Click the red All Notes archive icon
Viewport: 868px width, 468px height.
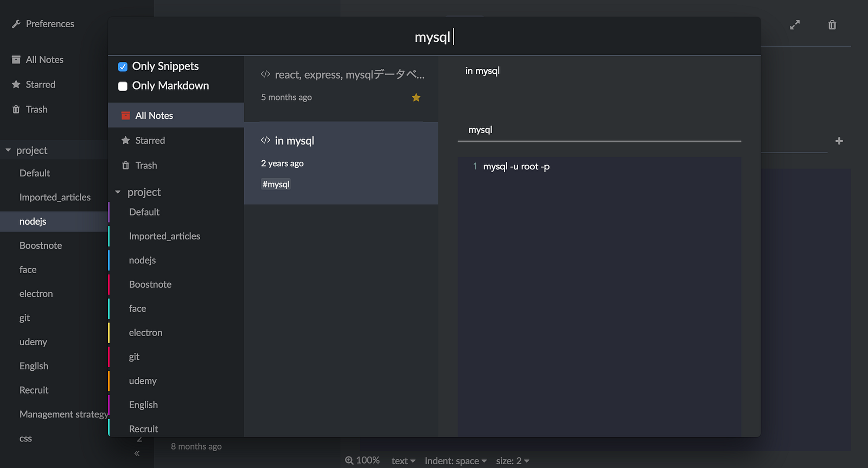click(126, 116)
